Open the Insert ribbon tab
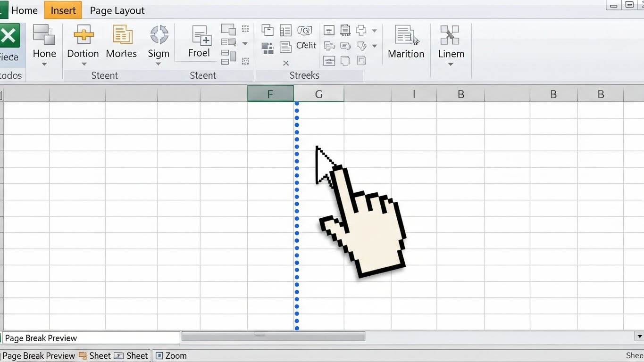This screenshot has height=362, width=644. tap(63, 10)
